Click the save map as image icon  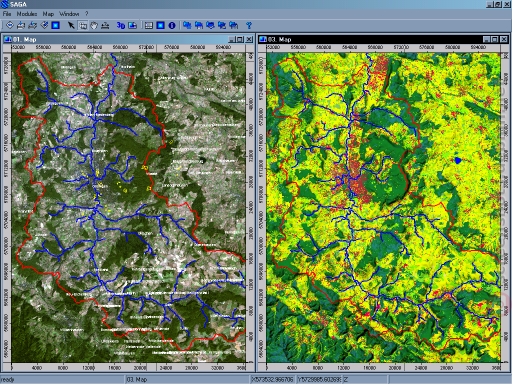tap(133, 25)
